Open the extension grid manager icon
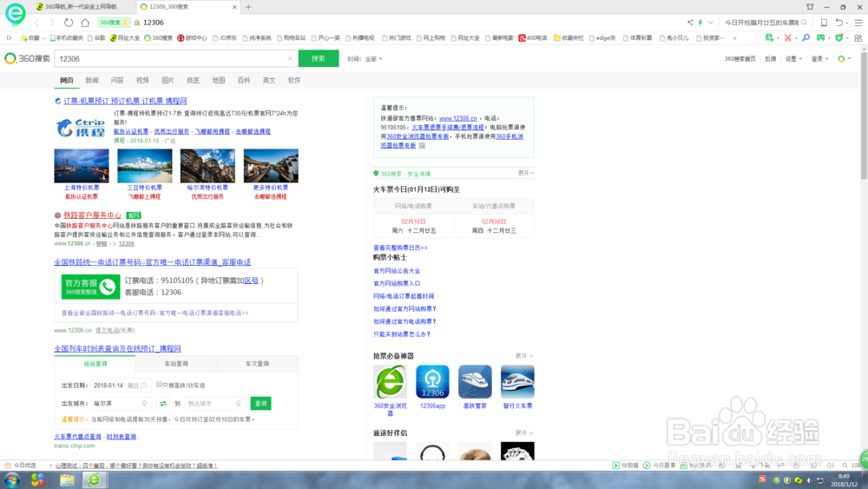This screenshot has width=868, height=489. coord(858,38)
